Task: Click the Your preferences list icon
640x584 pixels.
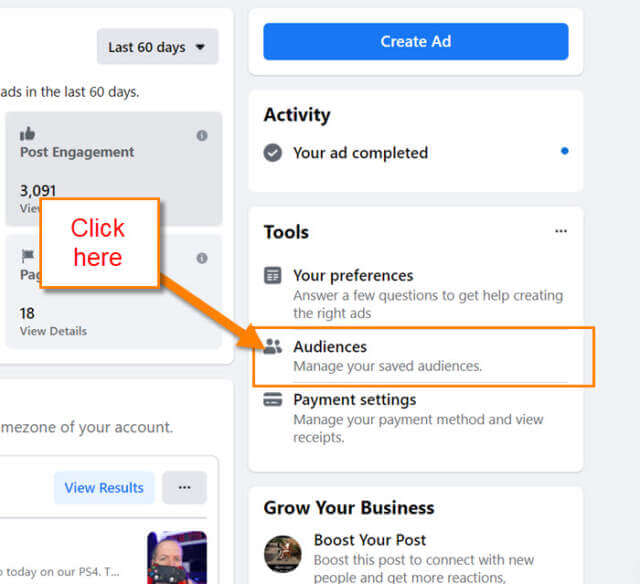Action: pyautogui.click(x=273, y=275)
